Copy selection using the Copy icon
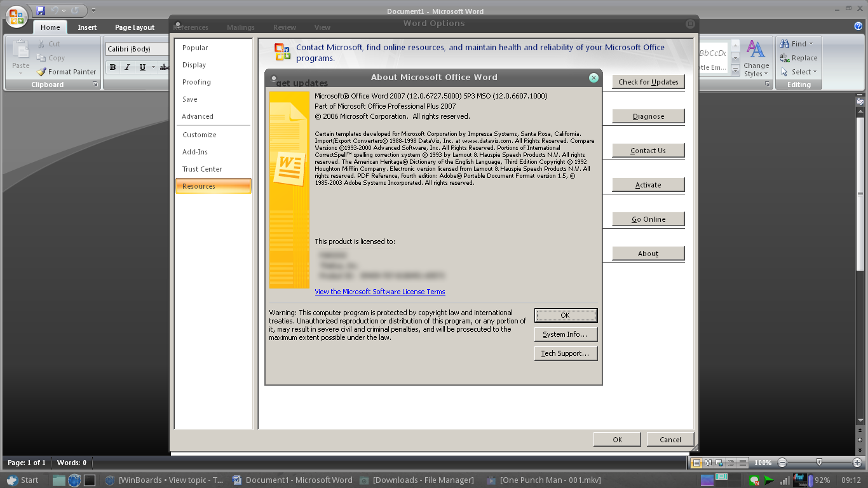The width and height of the screenshot is (868, 488). pos(41,58)
